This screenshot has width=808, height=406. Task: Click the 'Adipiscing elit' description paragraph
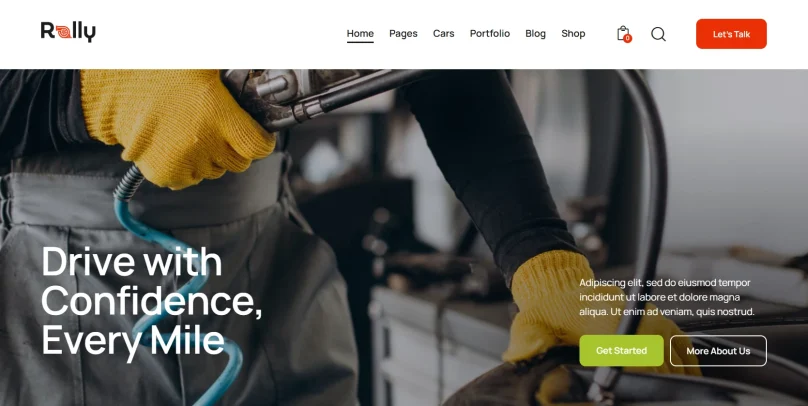(667, 297)
